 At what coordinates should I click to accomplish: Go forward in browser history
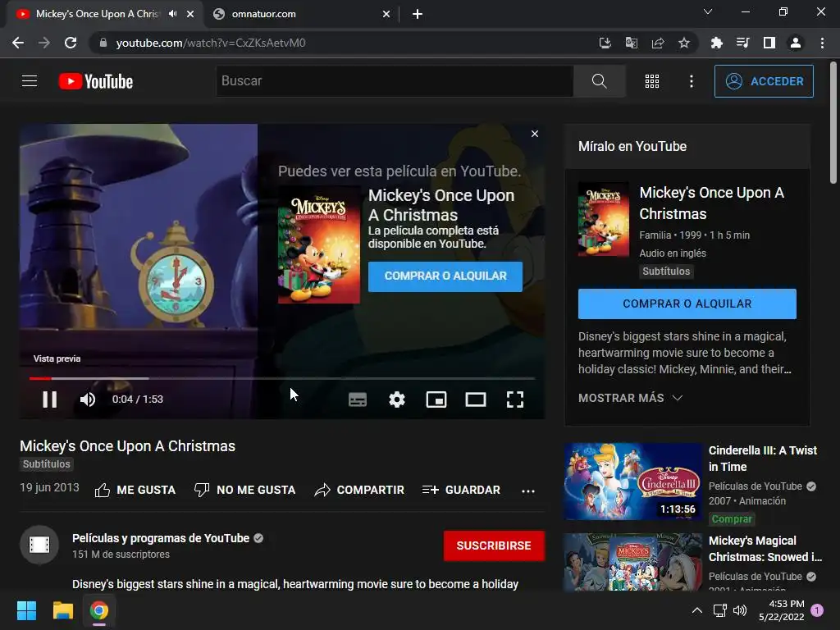[x=44, y=43]
